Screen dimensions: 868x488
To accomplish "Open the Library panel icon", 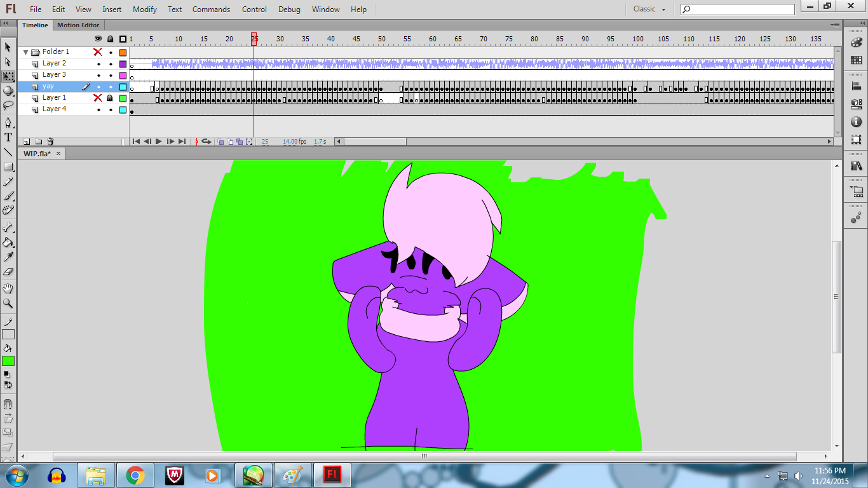I will point(856,166).
